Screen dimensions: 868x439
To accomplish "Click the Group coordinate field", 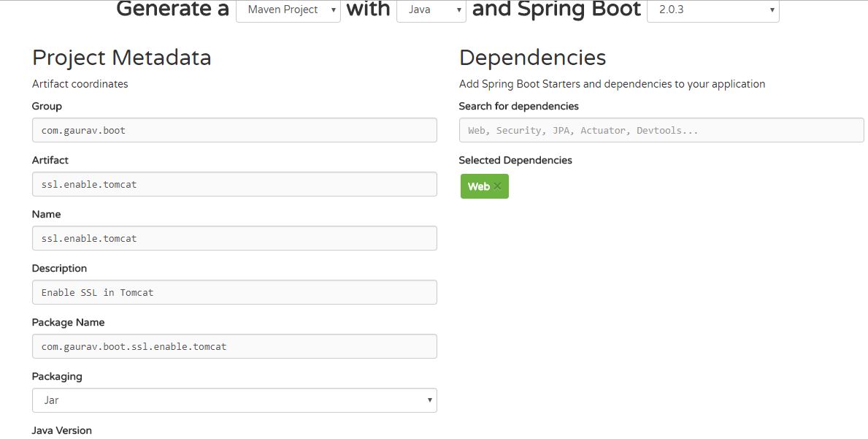I will point(234,130).
